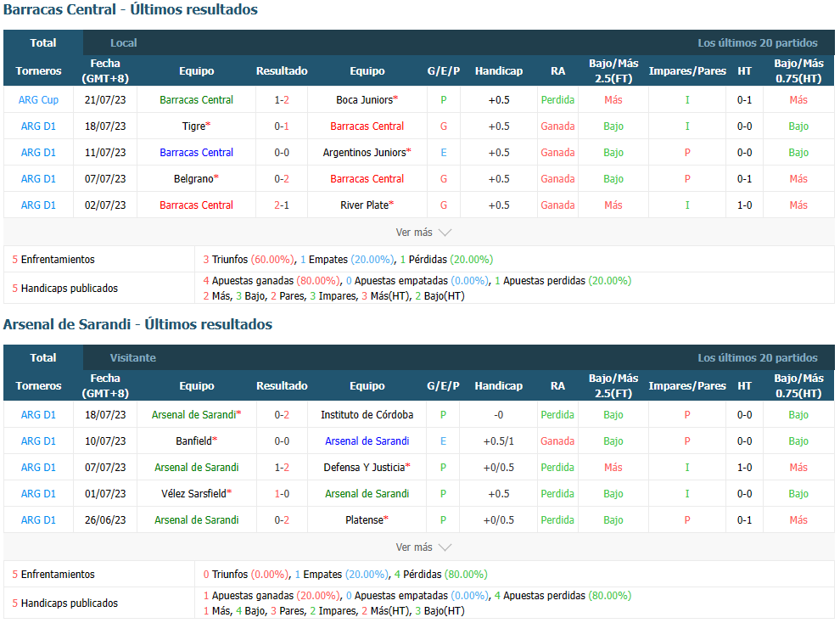The height and width of the screenshot is (623, 840).
Task: Click Banfield team name
Action: 196,441
